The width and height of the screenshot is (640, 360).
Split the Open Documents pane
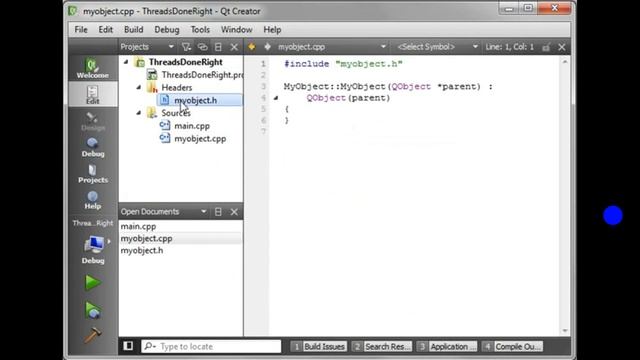click(x=218, y=212)
